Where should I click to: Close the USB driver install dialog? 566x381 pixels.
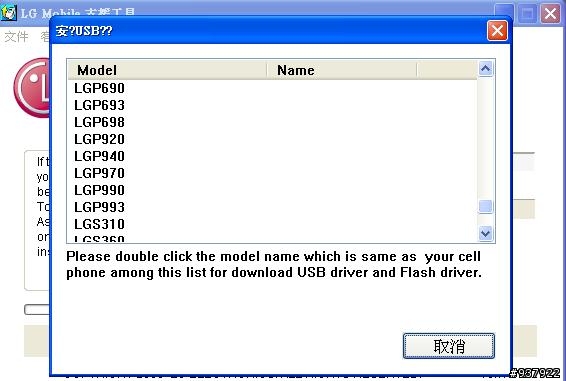click(x=497, y=30)
